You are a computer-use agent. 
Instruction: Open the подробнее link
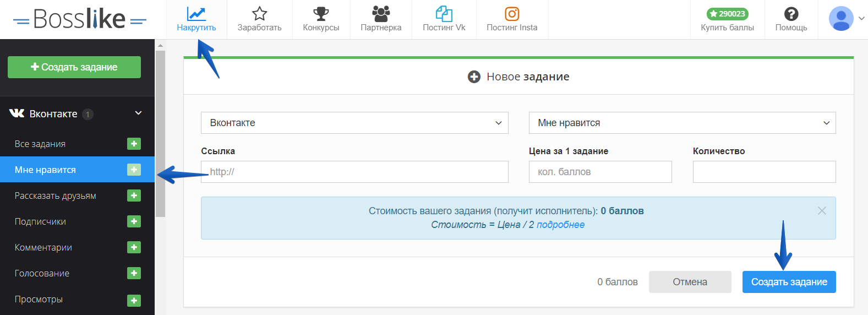560,225
